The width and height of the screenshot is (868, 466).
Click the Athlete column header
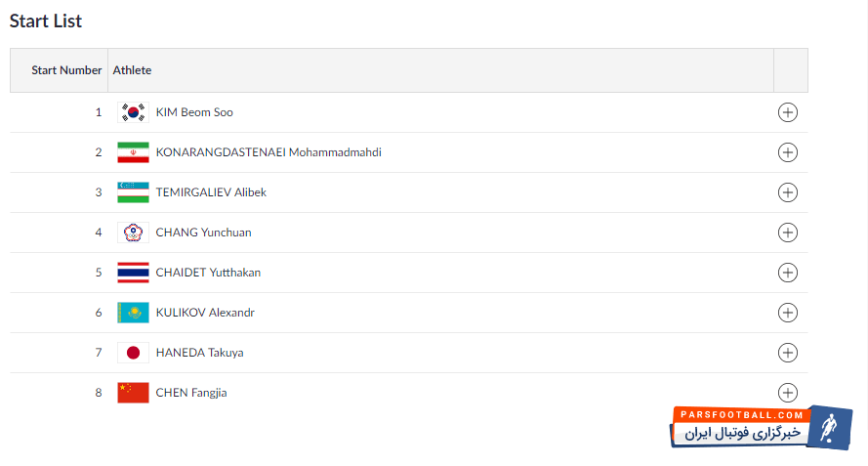pyautogui.click(x=132, y=70)
